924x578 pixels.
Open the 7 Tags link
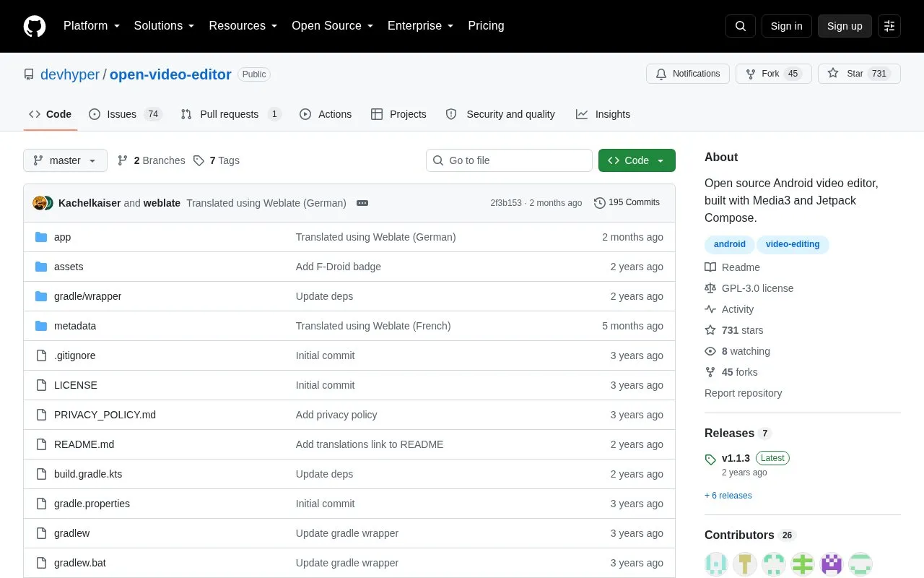pyautogui.click(x=217, y=160)
